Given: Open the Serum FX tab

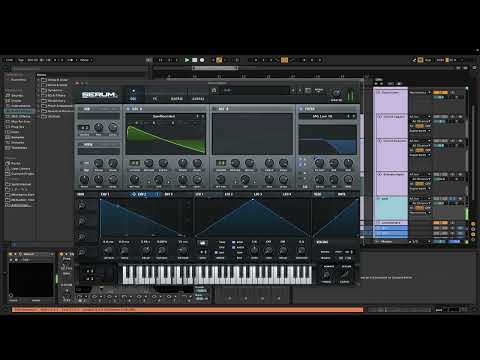Looking at the screenshot, I should 155,99.
